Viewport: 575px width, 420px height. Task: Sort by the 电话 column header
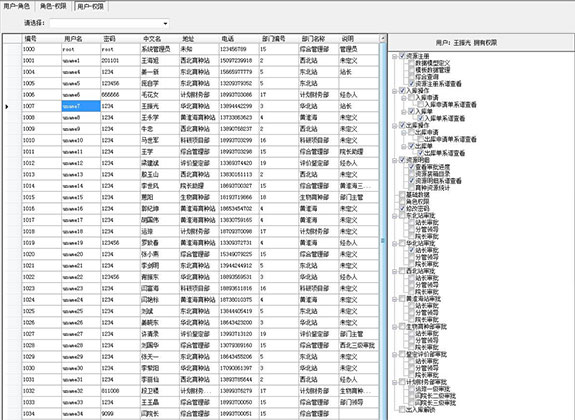coord(239,39)
